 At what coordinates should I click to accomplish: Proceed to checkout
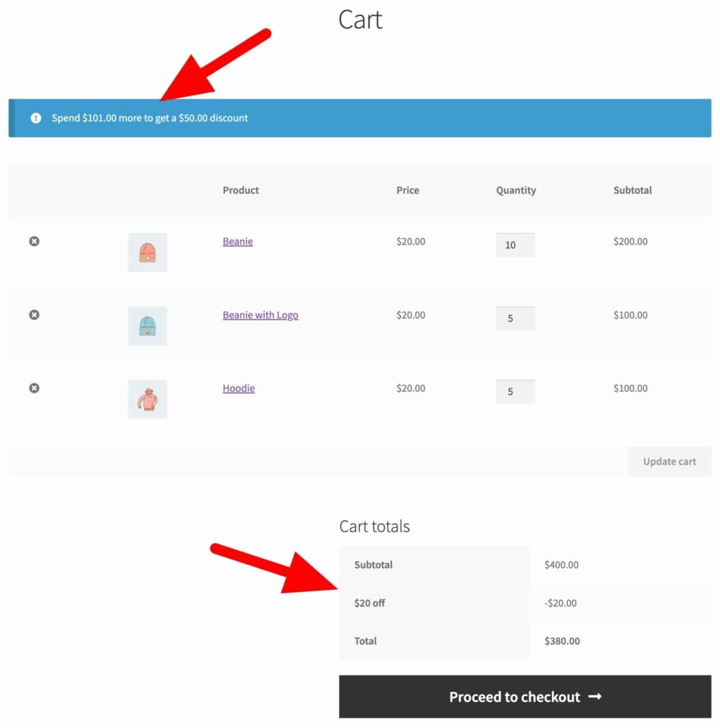(515, 697)
